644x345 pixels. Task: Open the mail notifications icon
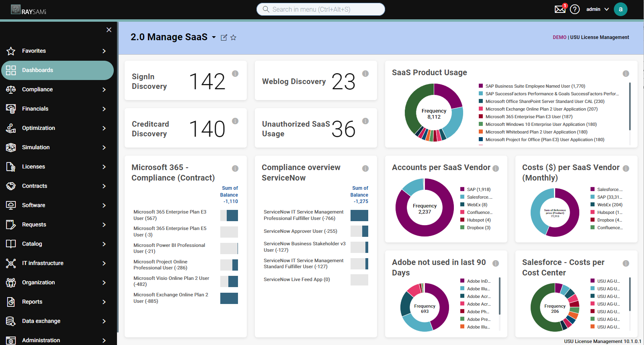coord(560,9)
